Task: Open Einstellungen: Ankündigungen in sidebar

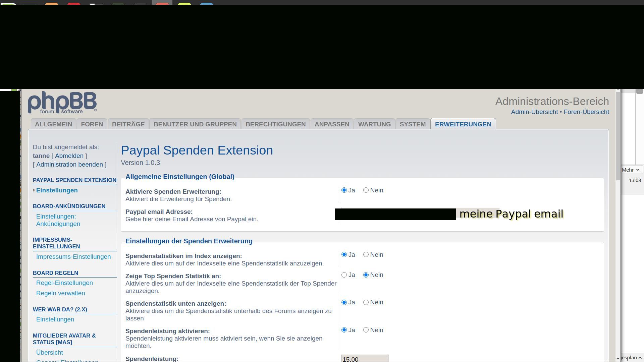Action: coord(58,220)
